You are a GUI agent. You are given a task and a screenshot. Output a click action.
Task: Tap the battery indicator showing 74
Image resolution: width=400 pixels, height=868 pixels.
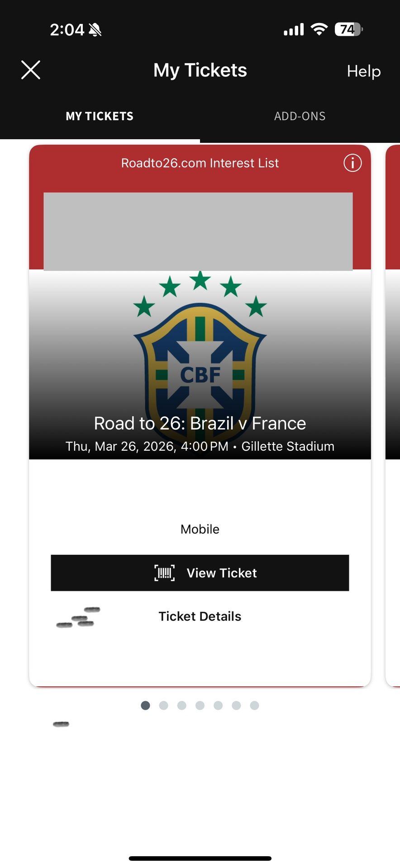348,28
